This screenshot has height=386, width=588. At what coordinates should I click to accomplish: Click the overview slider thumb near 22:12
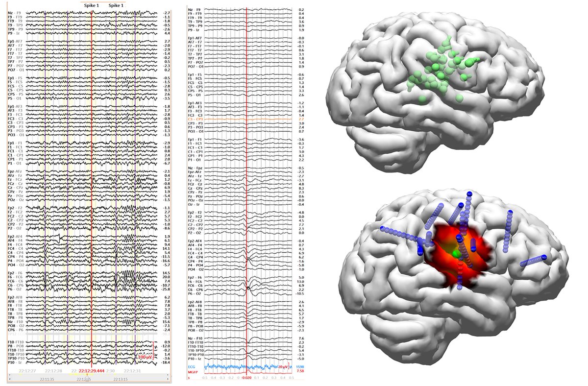87,379
